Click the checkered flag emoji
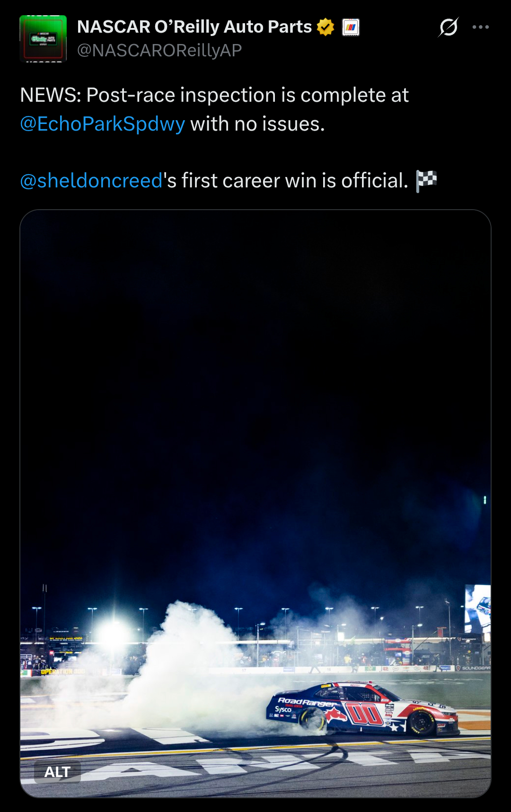511x812 pixels. [x=426, y=181]
